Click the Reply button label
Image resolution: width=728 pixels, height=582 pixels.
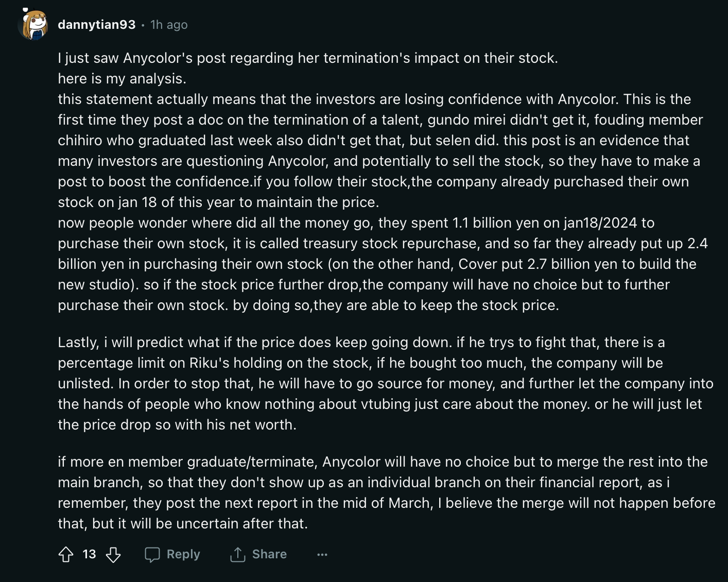click(183, 554)
